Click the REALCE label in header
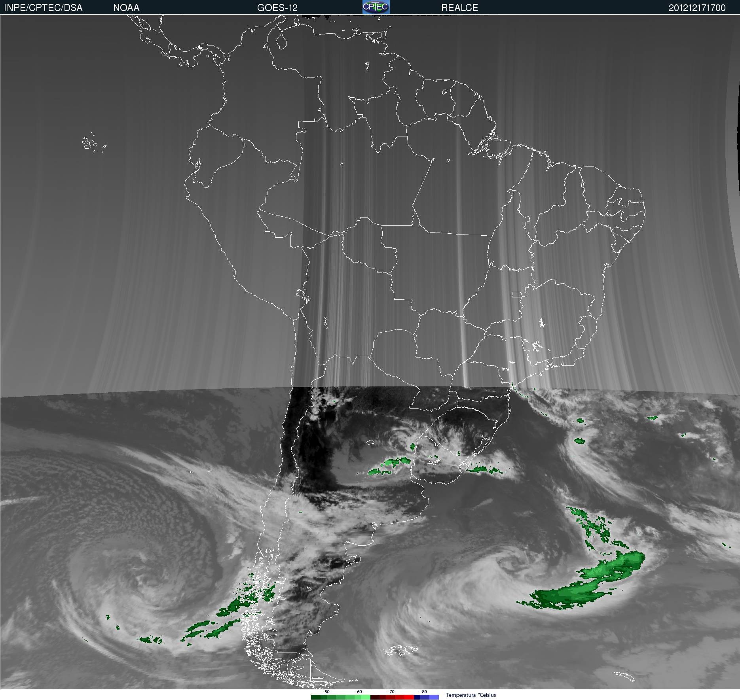740x700 pixels. (459, 8)
